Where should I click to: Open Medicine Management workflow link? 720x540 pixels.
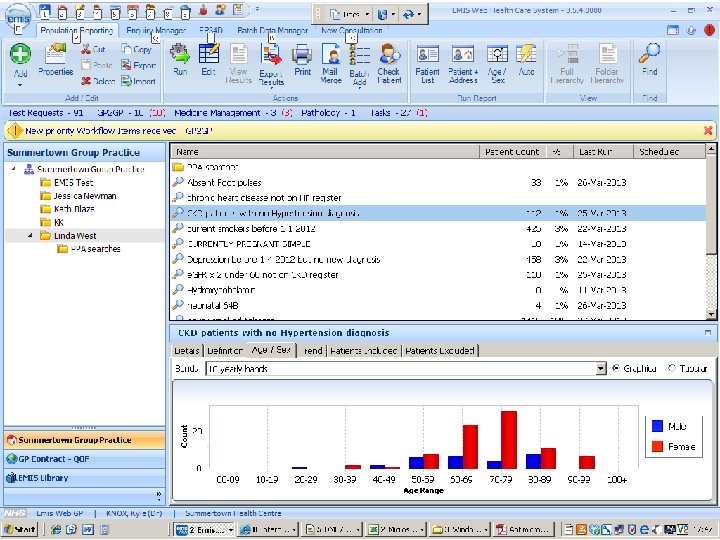233,113
